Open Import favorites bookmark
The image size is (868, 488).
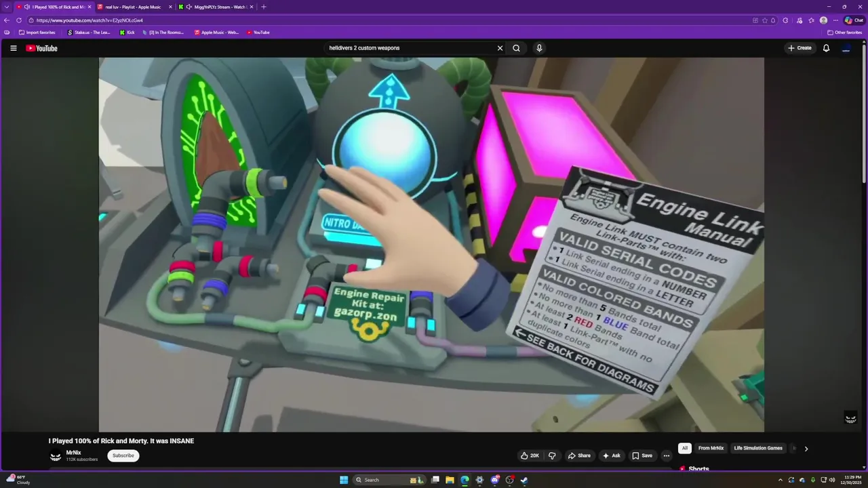tap(37, 33)
